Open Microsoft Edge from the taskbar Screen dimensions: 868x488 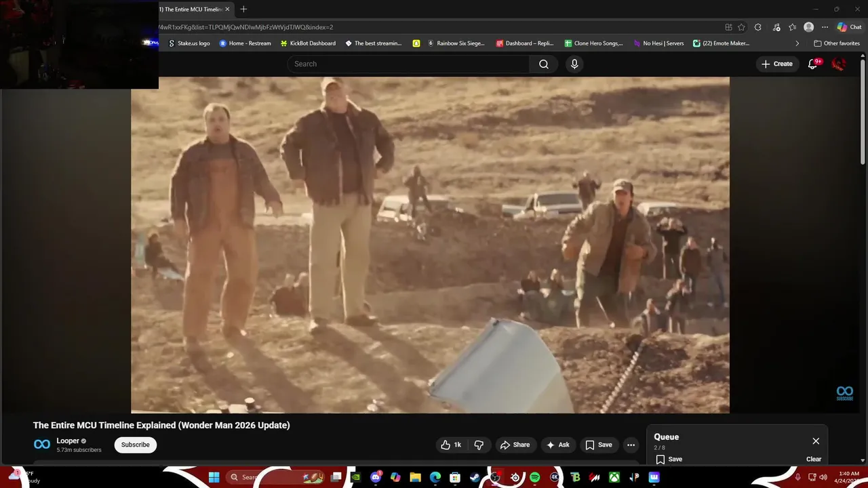click(435, 477)
